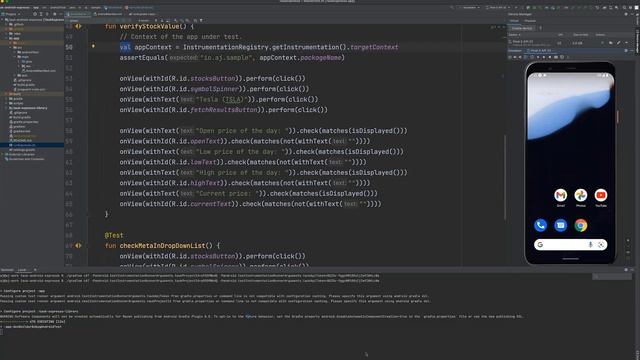Open Gmail app on emulator
The image size is (640, 360).
[560, 195]
